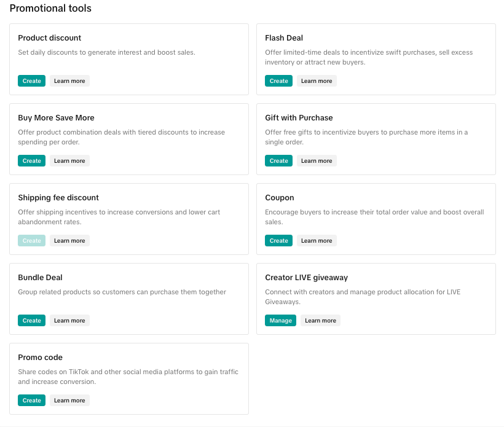Create a Bundle Deal
Screen dimensions: 504x427
point(31,321)
